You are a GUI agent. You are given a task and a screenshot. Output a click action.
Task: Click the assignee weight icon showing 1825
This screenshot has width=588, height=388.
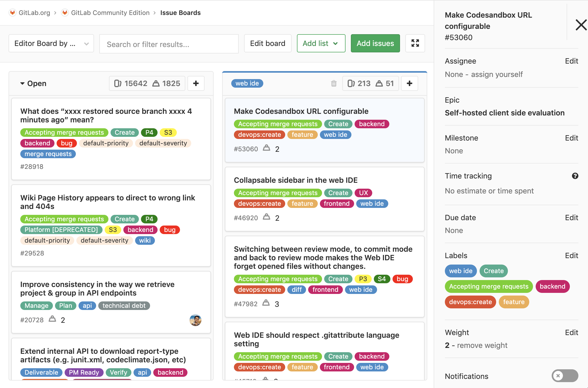(157, 83)
